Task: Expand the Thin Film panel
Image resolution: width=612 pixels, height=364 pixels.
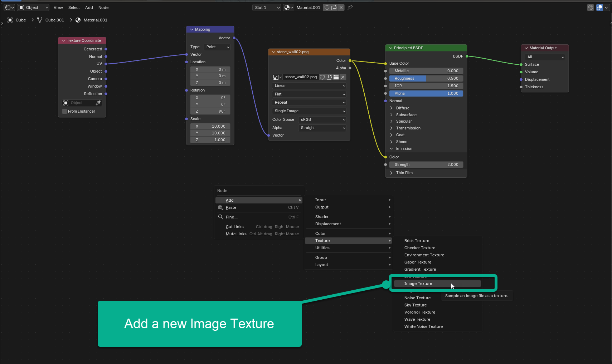Action: 391,173
